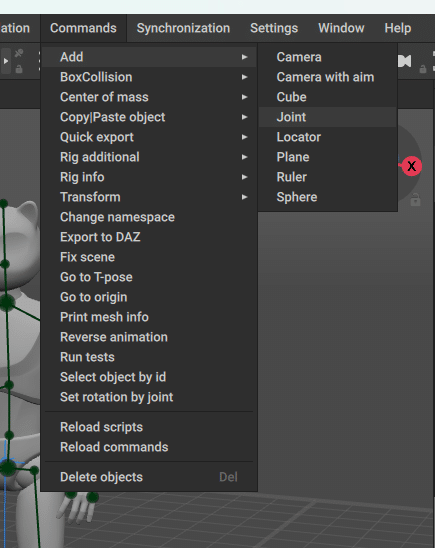Choose Set rotation by joint
Image resolution: width=435 pixels, height=548 pixels.
pos(149,397)
